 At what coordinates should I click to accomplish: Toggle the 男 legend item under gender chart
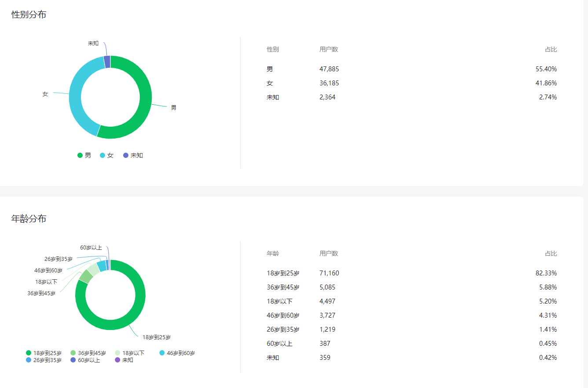tap(84, 155)
